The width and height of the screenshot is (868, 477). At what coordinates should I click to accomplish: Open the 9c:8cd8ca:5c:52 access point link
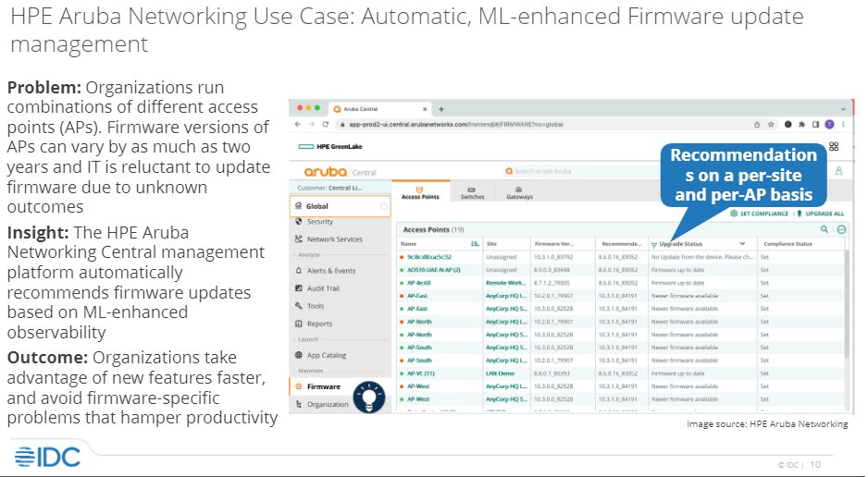click(x=429, y=257)
